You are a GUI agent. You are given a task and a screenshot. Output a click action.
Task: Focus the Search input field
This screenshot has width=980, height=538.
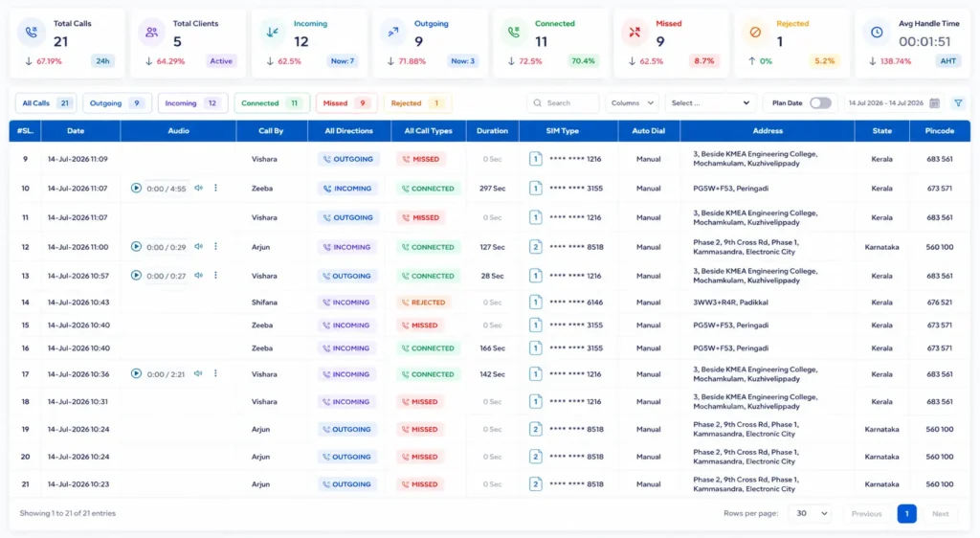click(563, 103)
